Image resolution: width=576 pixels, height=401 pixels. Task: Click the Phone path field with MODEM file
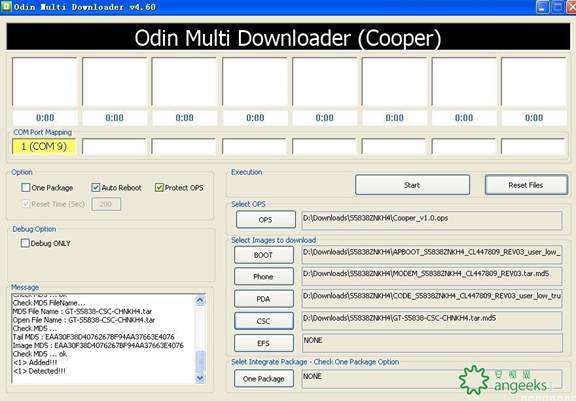coord(432,277)
